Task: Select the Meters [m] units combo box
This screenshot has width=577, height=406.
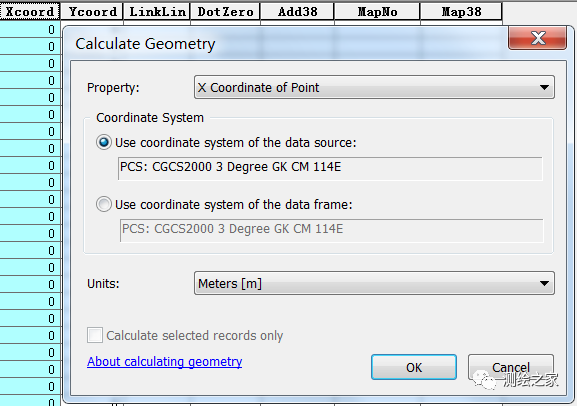Action: [x=374, y=283]
